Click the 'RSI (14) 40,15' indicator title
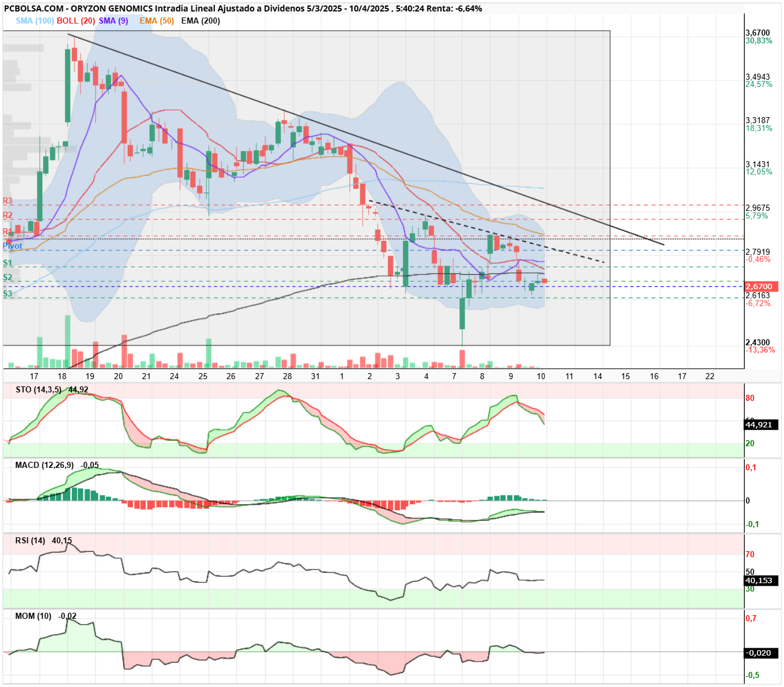This screenshot has width=784, height=687. [x=43, y=540]
